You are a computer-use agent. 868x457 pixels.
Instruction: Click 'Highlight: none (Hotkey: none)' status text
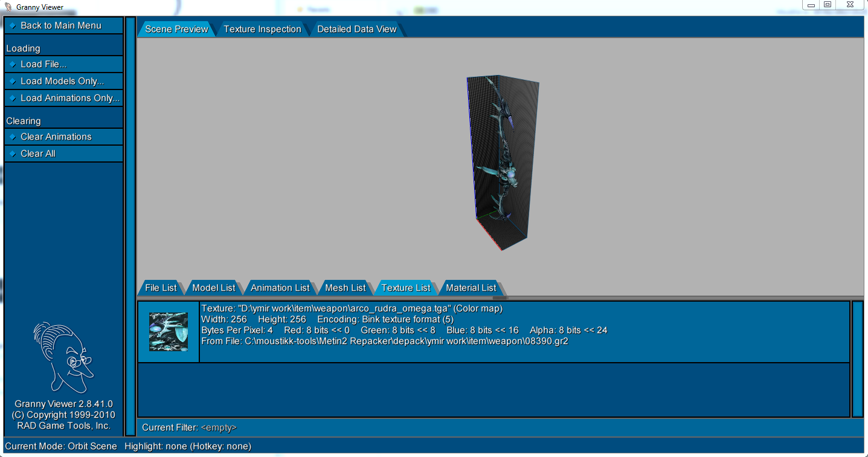pyautogui.click(x=188, y=446)
